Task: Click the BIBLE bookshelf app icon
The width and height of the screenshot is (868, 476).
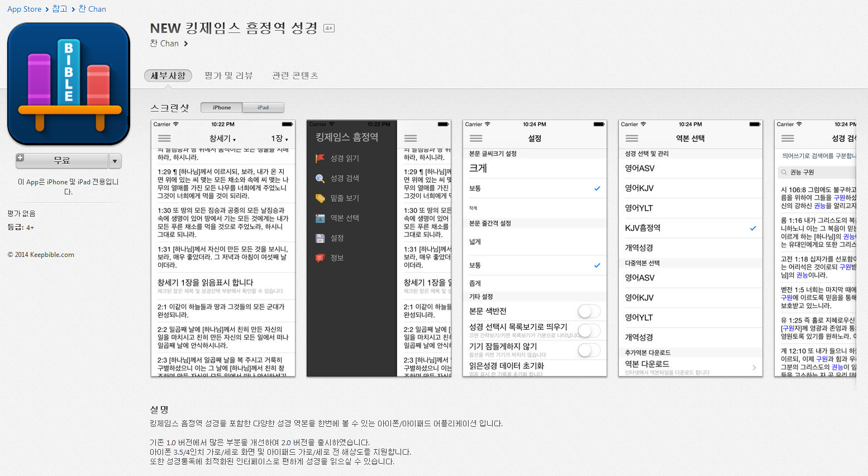Action: point(69,84)
